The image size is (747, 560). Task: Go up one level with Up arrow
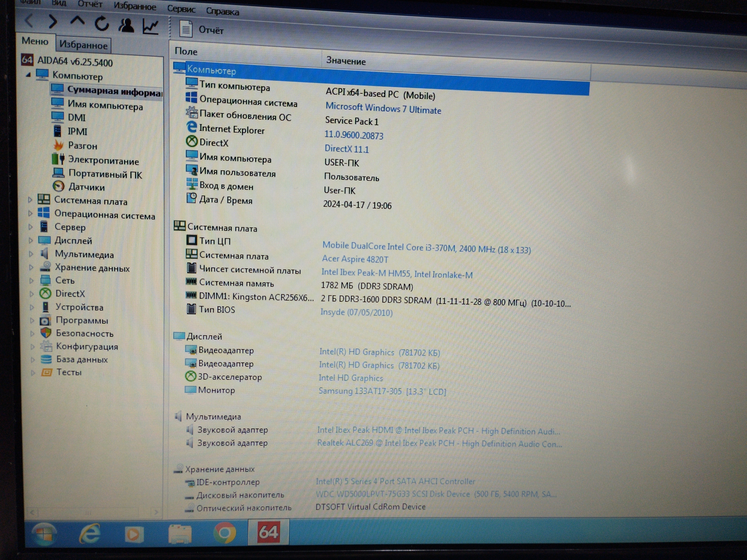coord(77,21)
